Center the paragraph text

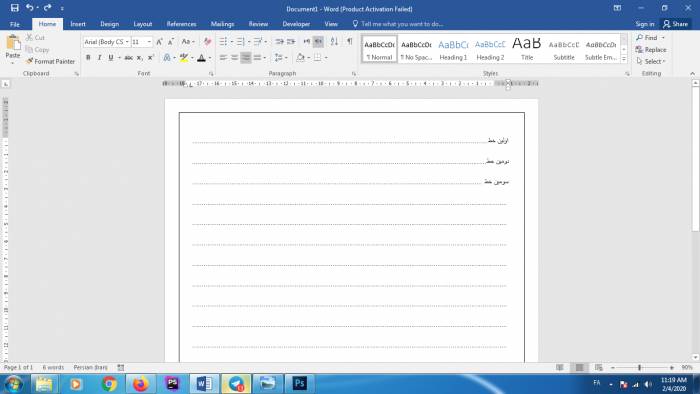(234, 58)
